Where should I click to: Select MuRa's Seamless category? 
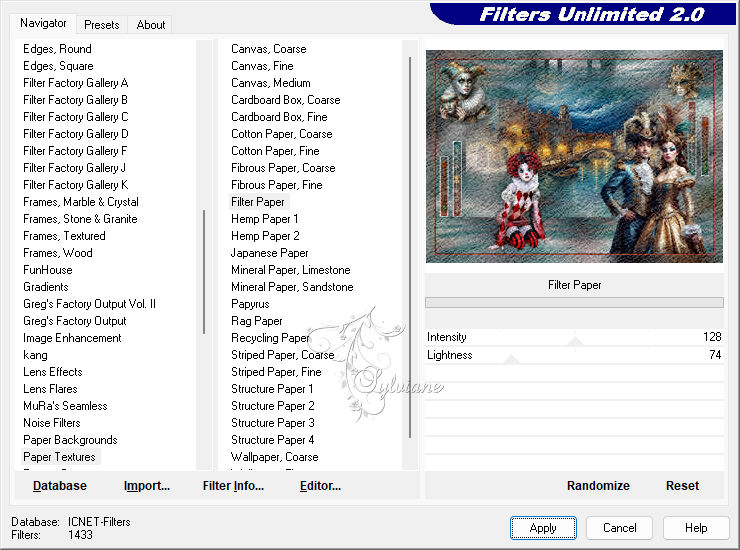click(x=65, y=406)
